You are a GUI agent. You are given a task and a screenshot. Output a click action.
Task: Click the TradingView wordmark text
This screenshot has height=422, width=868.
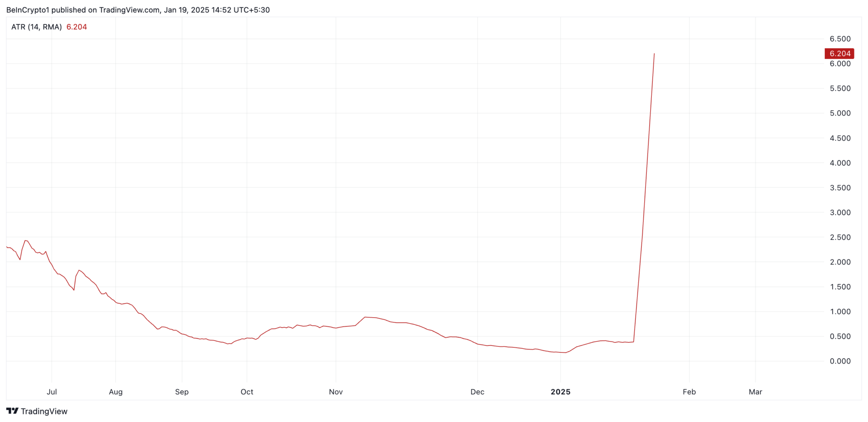click(44, 411)
